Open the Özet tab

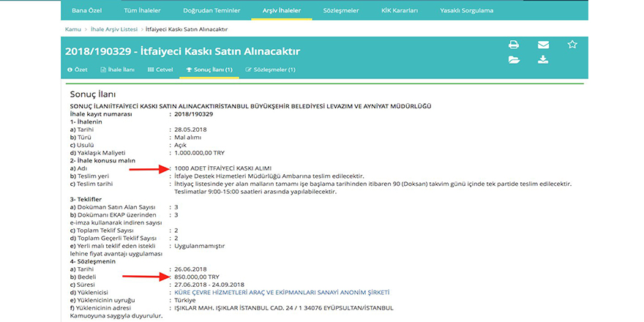click(78, 70)
